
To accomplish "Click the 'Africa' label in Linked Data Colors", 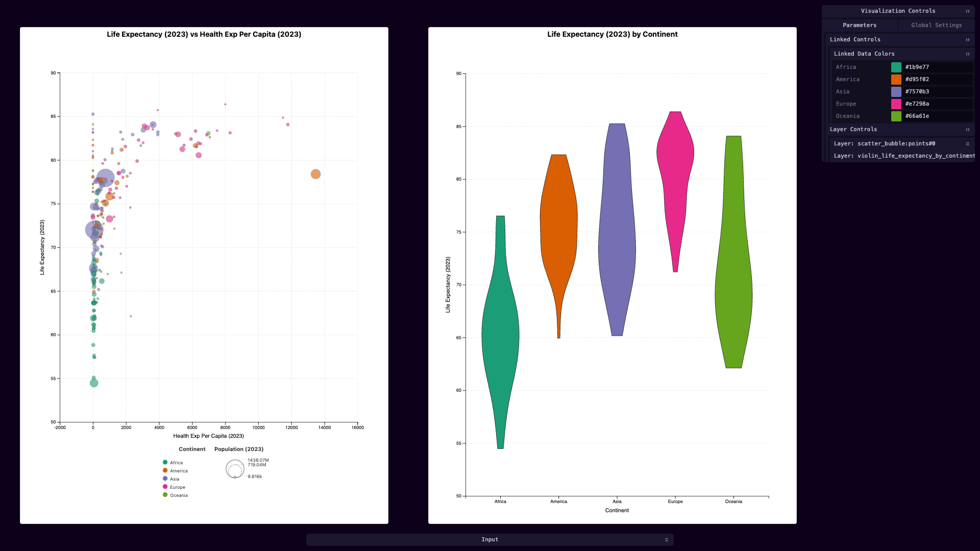I will [x=846, y=67].
